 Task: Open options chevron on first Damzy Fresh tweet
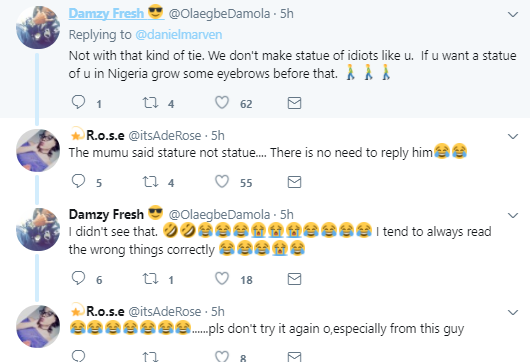tap(513, 14)
